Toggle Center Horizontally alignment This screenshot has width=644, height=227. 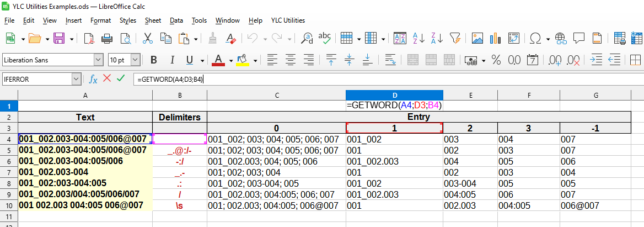click(290, 60)
